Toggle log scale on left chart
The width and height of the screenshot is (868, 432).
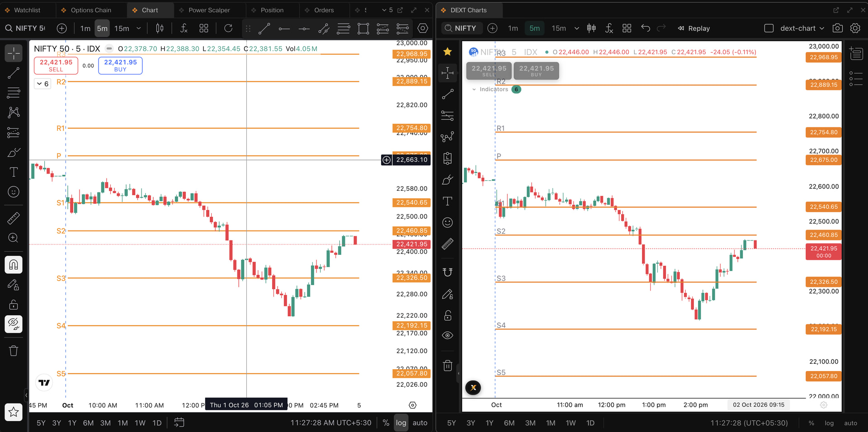(x=401, y=423)
